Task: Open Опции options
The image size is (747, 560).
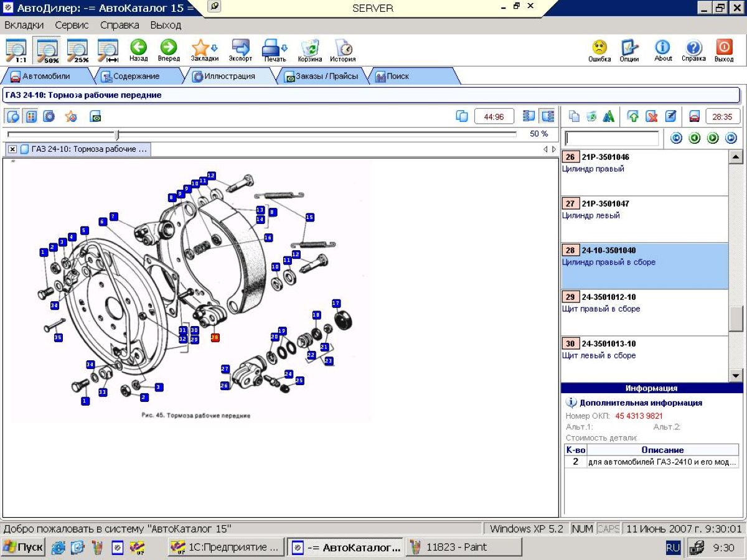Action: [629, 50]
